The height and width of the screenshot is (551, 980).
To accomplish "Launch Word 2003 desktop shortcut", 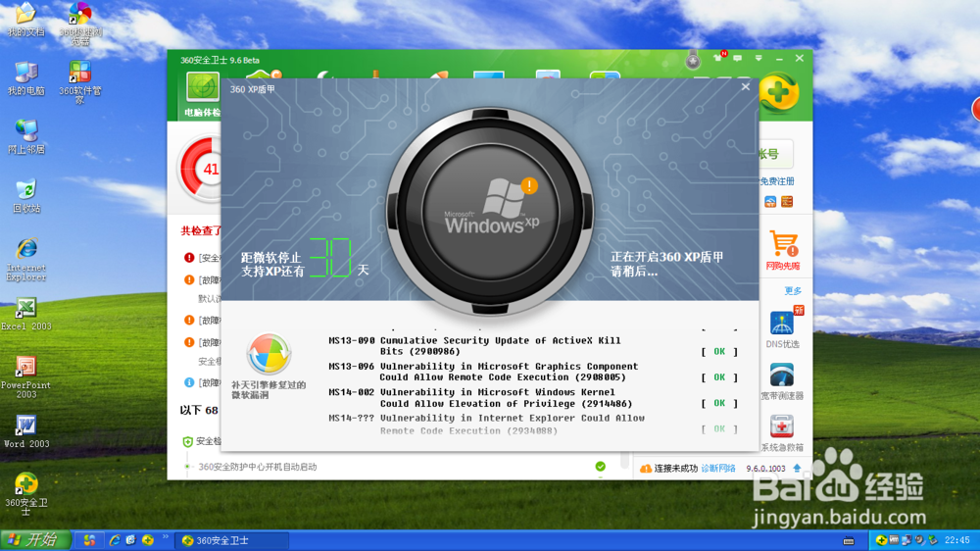I will pos(26,431).
